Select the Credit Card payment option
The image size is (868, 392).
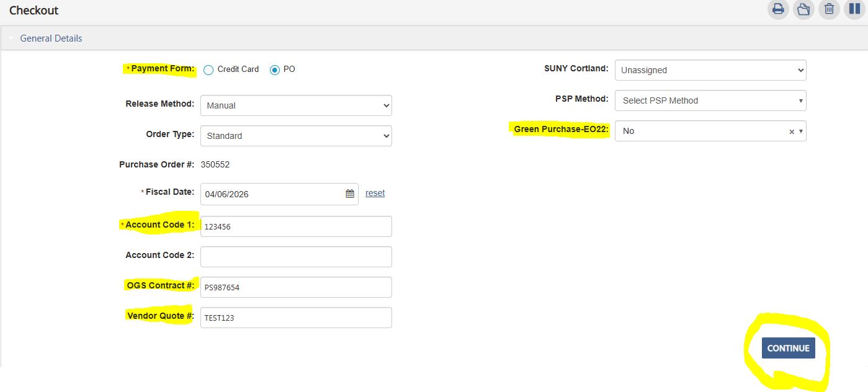[x=208, y=69]
